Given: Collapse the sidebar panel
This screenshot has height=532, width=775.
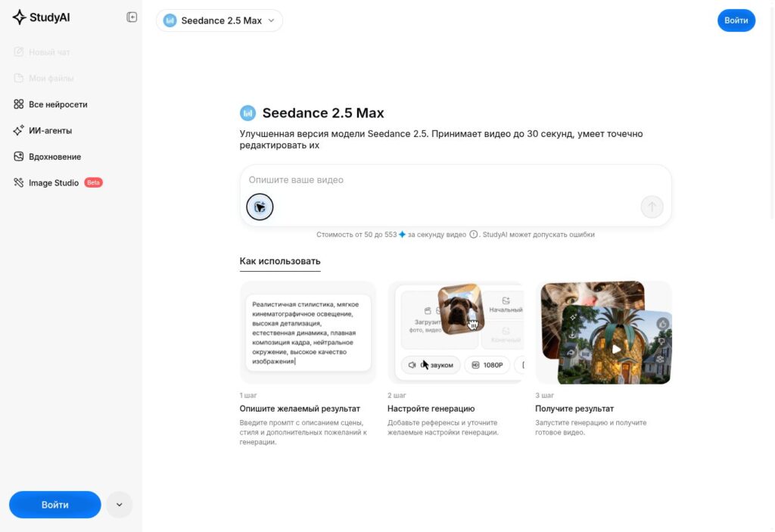Looking at the screenshot, I should click(132, 17).
